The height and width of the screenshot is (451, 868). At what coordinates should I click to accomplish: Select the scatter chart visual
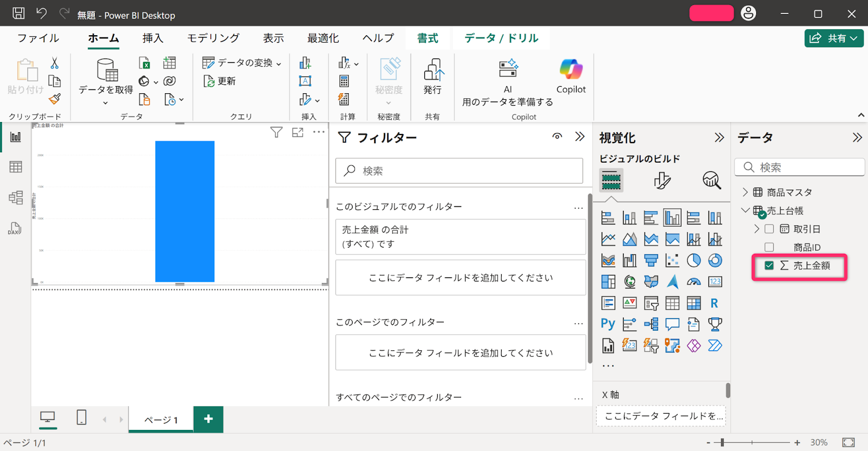(672, 260)
